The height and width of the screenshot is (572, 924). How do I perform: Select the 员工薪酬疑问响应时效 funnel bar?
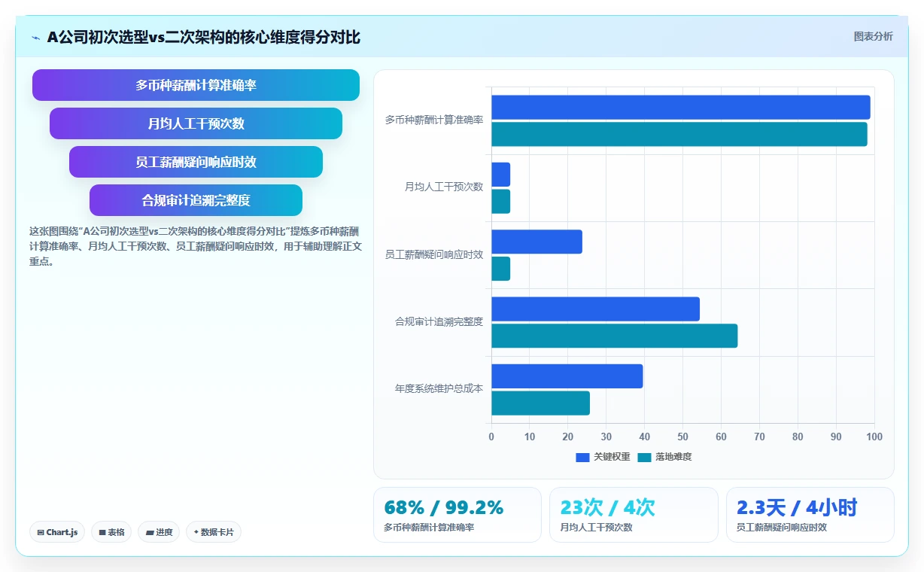tap(196, 162)
